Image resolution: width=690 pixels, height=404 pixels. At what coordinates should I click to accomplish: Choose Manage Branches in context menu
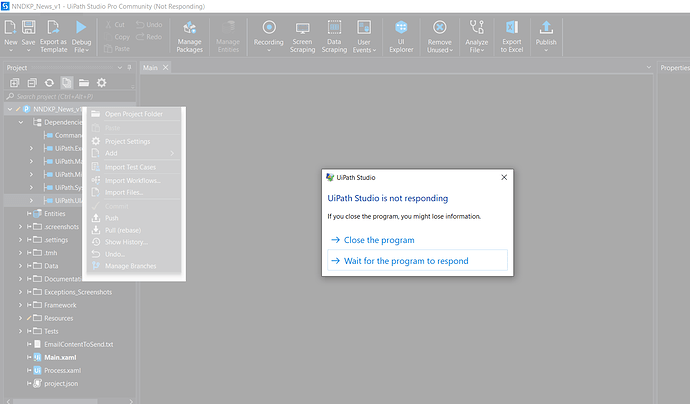click(x=134, y=266)
